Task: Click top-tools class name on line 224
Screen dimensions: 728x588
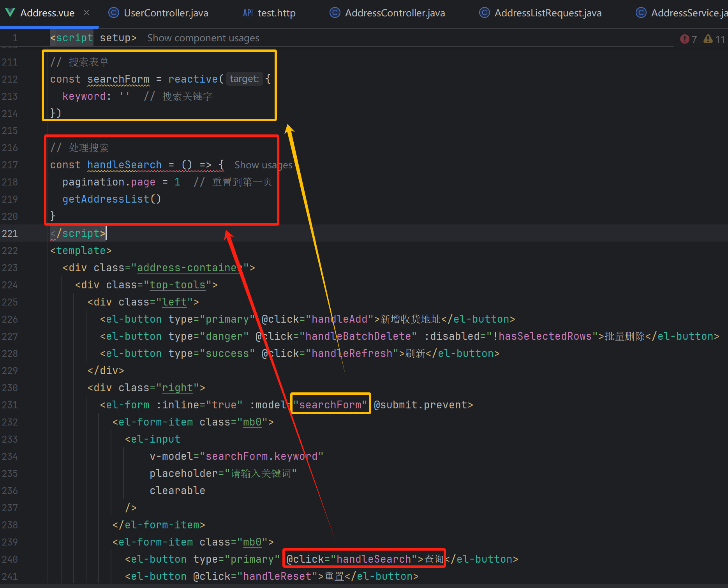Action: [x=178, y=285]
